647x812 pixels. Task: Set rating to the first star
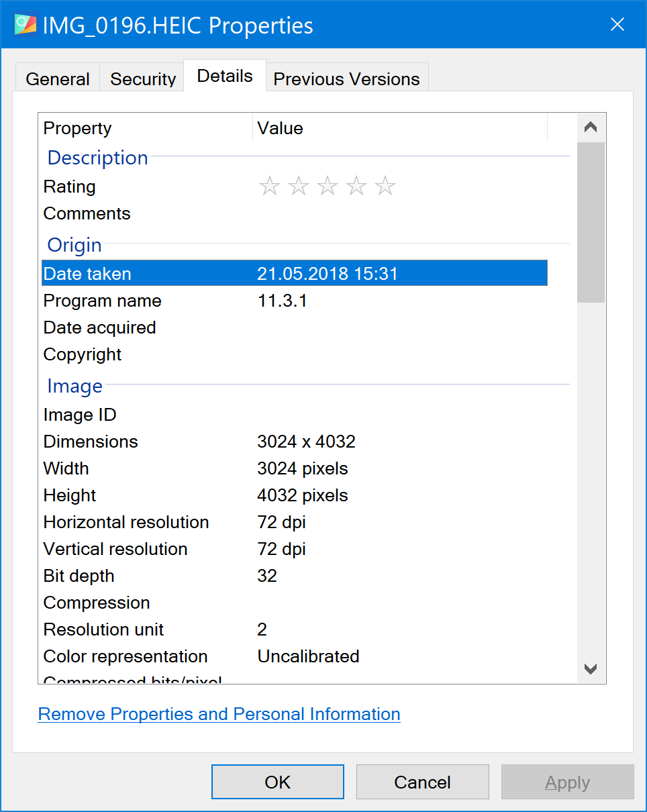[x=269, y=186]
